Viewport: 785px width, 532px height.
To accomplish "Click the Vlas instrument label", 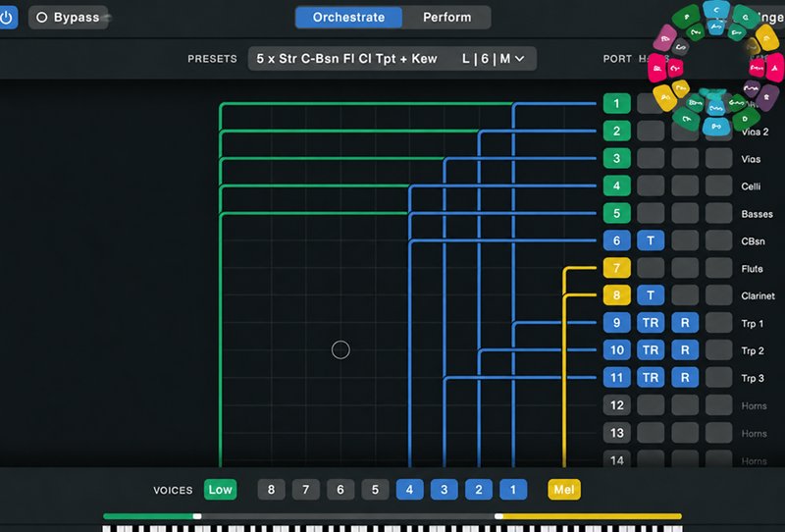I will (x=751, y=159).
